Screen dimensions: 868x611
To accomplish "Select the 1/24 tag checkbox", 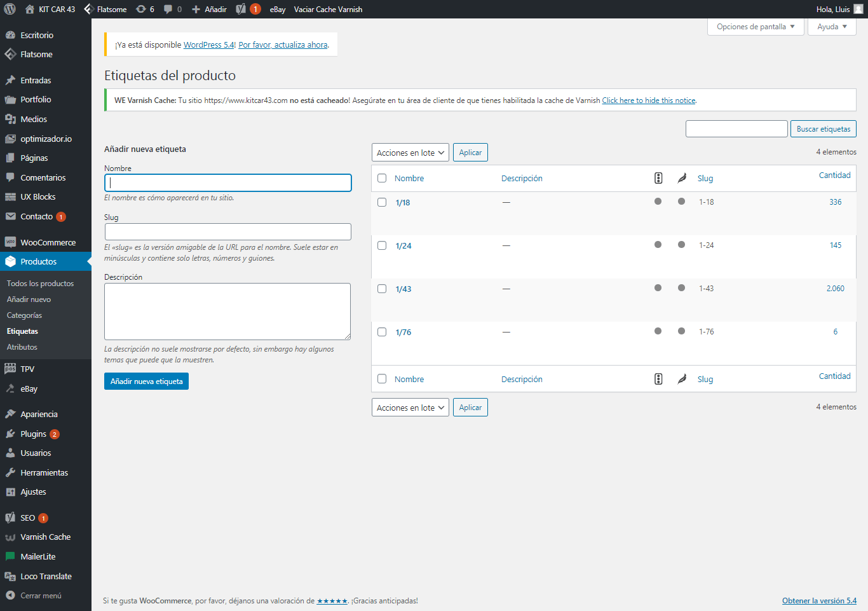I will click(382, 245).
